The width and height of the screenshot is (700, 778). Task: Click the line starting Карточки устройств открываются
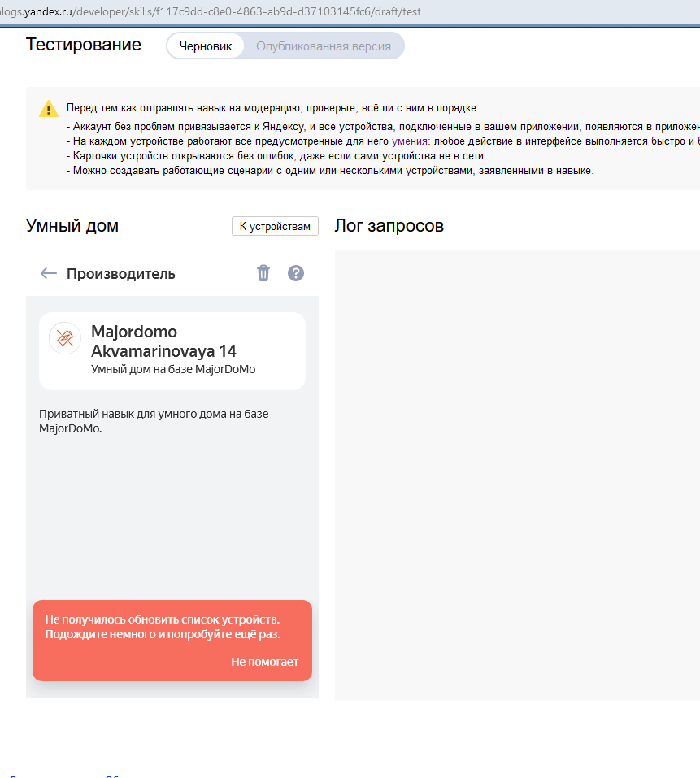276,156
